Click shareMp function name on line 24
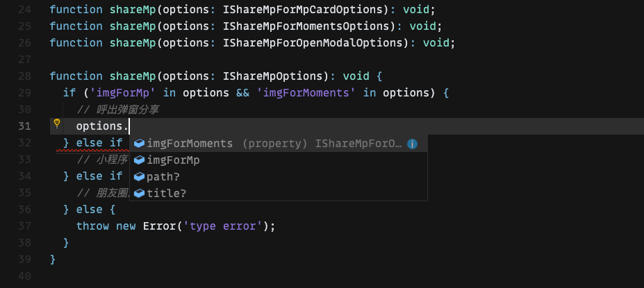Screen dimensions: 644x288 point(133,10)
